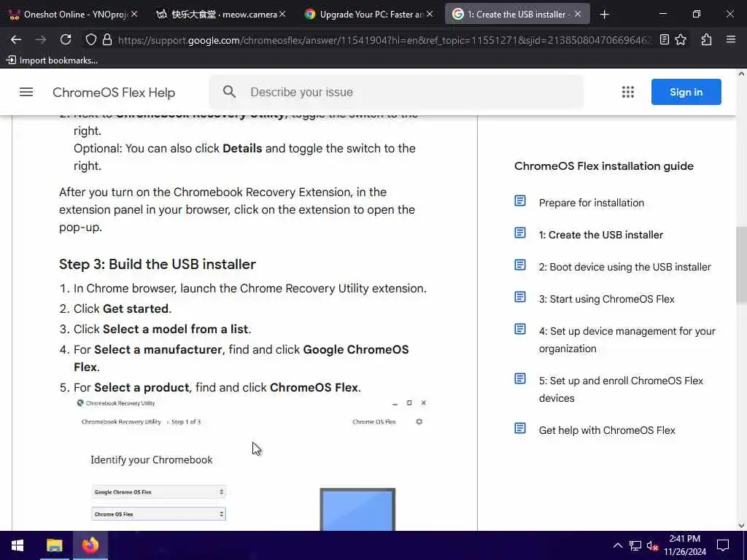Open the Google apps grid icon
747x560 pixels.
(628, 92)
